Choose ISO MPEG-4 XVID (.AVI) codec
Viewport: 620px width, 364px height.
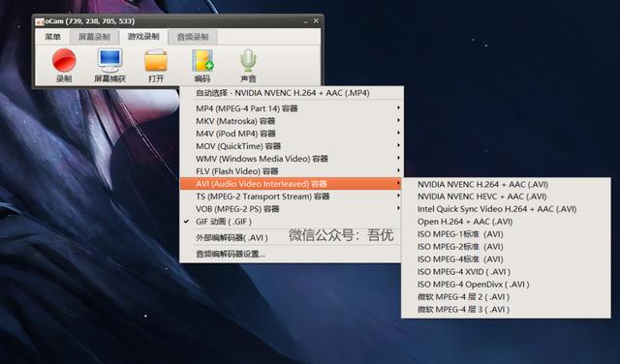506,272
